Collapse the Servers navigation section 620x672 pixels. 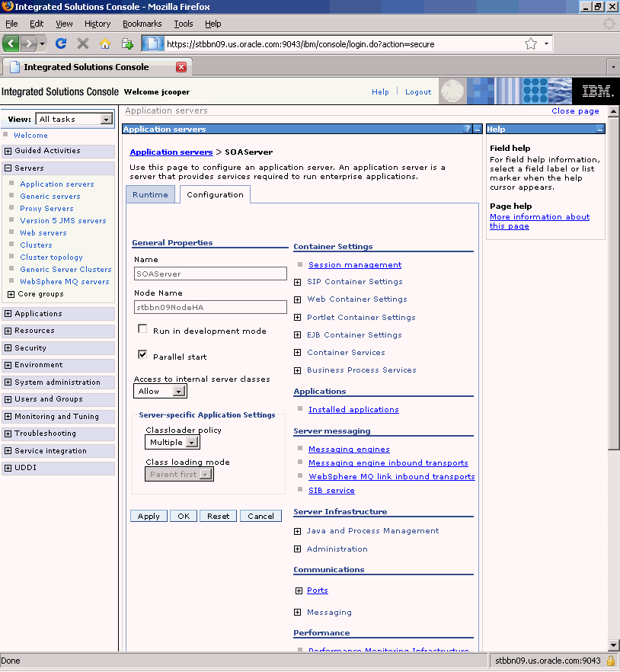click(8, 168)
